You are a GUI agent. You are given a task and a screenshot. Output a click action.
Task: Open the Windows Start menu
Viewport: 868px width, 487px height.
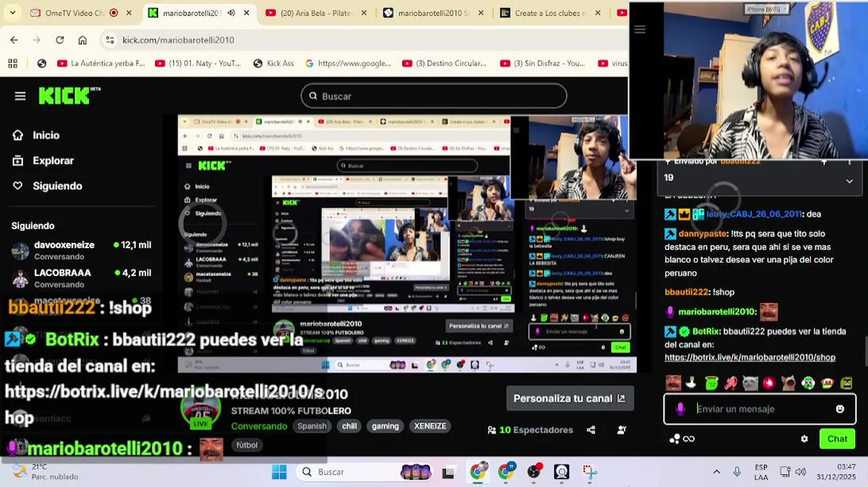pos(279,472)
